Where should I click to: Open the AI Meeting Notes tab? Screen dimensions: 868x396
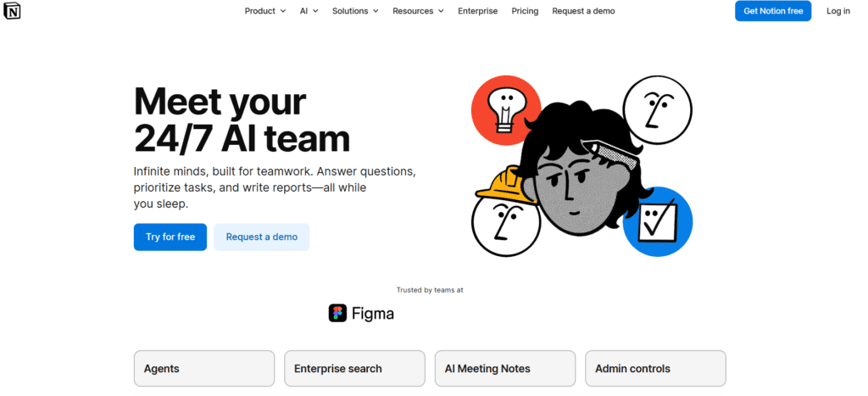[x=505, y=368]
